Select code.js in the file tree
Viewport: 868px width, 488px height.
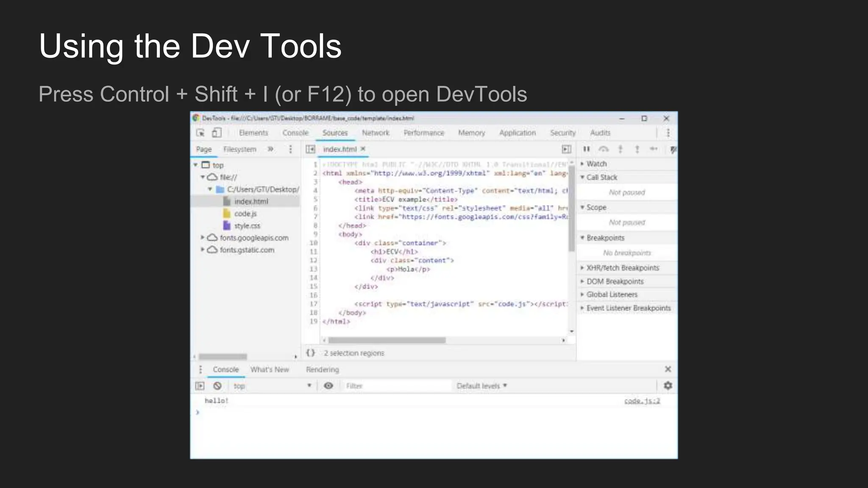pyautogui.click(x=245, y=213)
